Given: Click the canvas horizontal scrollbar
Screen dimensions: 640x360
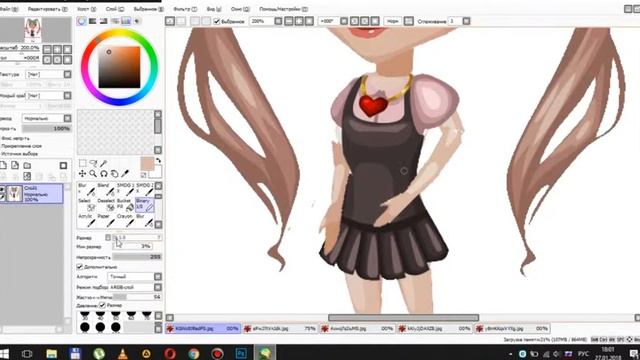Looking at the screenshot, I should pos(403,318).
